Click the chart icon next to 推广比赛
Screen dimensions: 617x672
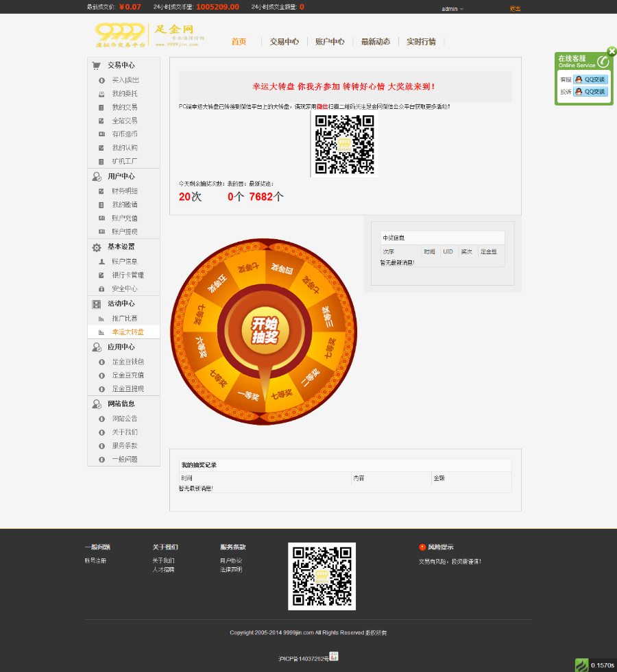click(101, 319)
